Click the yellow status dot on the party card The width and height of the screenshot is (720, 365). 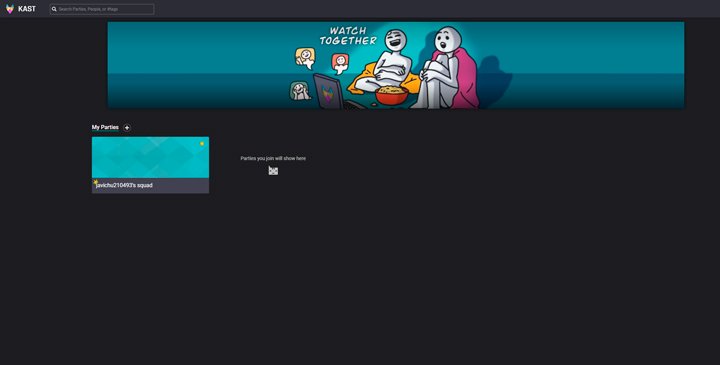click(x=202, y=144)
